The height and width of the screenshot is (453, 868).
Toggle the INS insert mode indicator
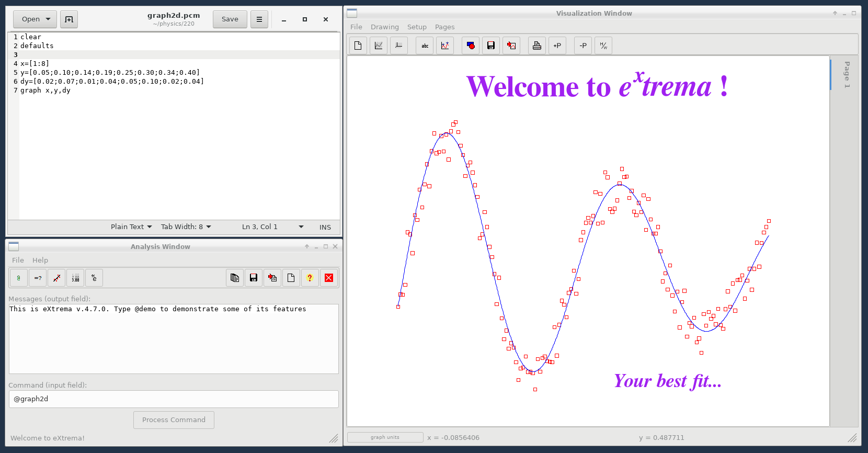coord(325,227)
